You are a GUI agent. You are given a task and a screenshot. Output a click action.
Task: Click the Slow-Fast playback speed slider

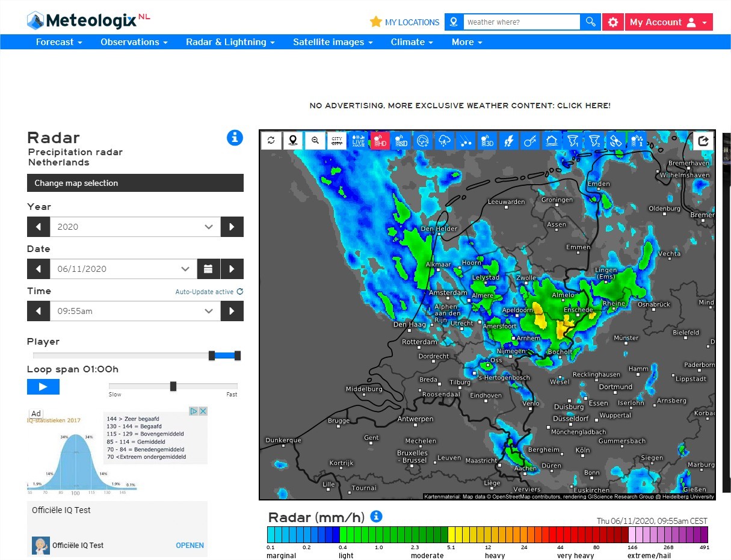click(173, 386)
